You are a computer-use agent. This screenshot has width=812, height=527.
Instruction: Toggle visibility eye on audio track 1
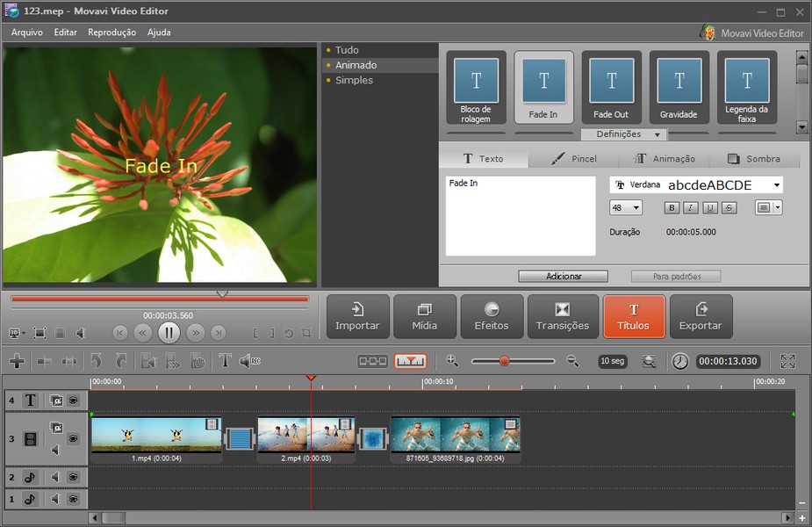(x=74, y=499)
